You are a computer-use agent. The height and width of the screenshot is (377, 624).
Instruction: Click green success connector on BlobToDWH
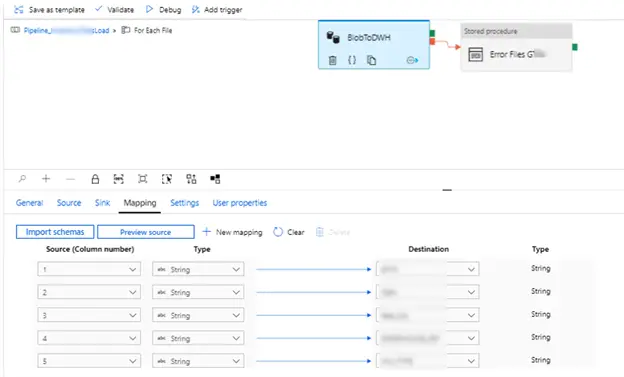coord(432,33)
